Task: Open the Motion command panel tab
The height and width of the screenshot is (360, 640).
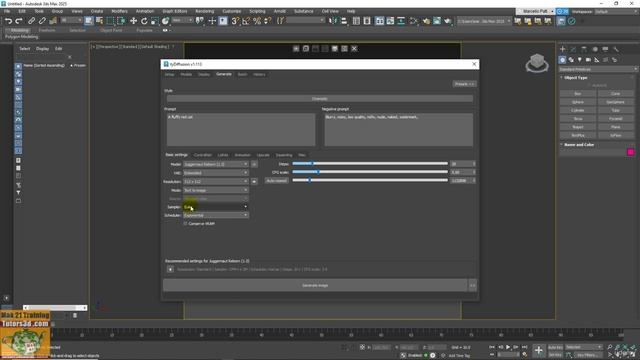Action: [595, 49]
